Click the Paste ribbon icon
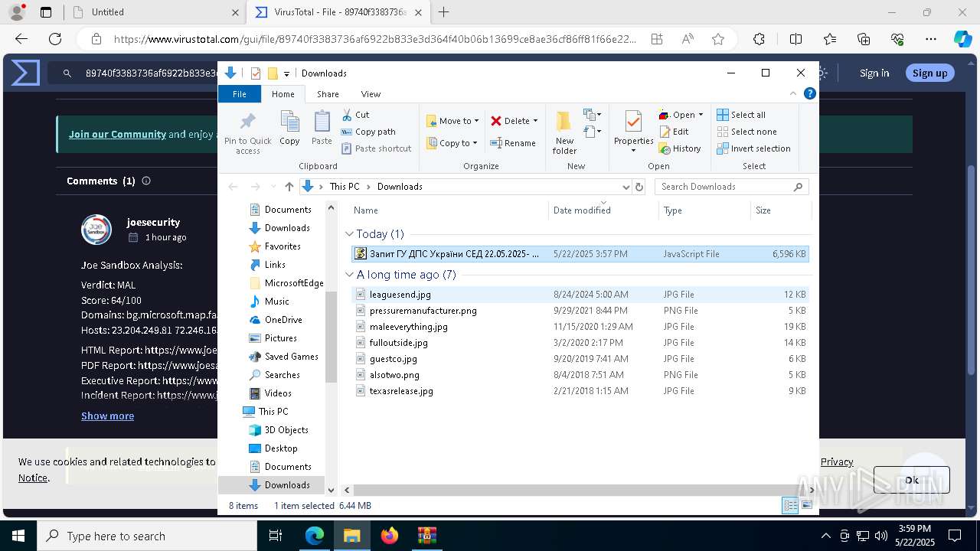 pos(322,128)
